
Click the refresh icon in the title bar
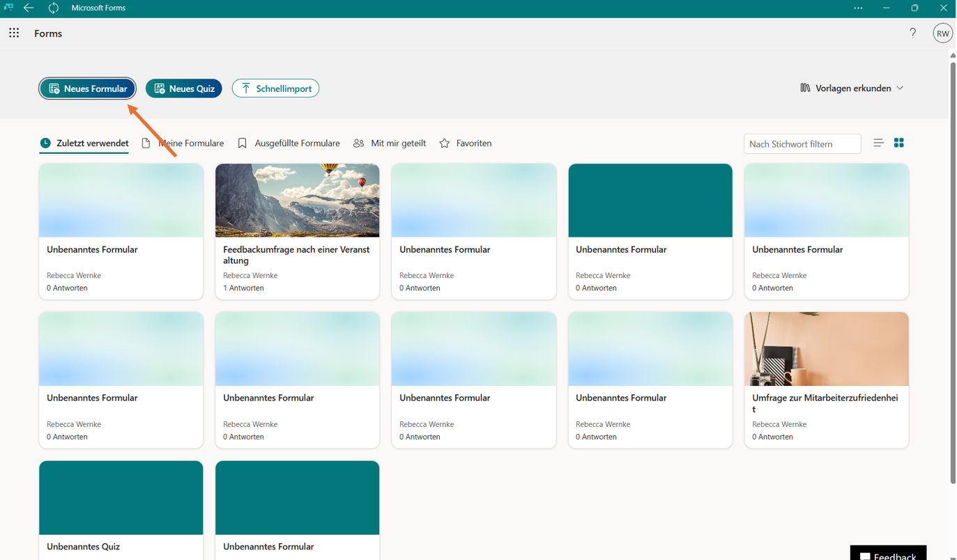pos(54,8)
